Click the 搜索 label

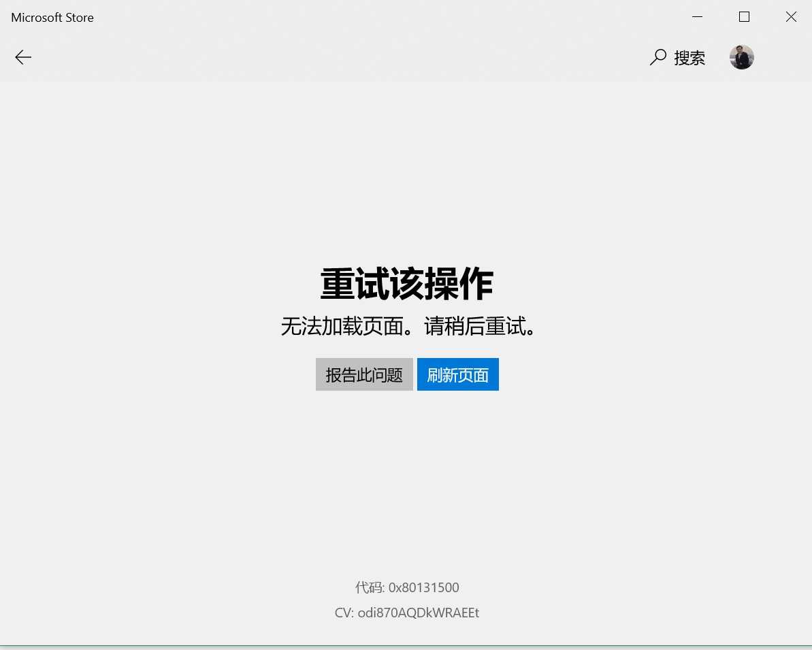pyautogui.click(x=689, y=57)
